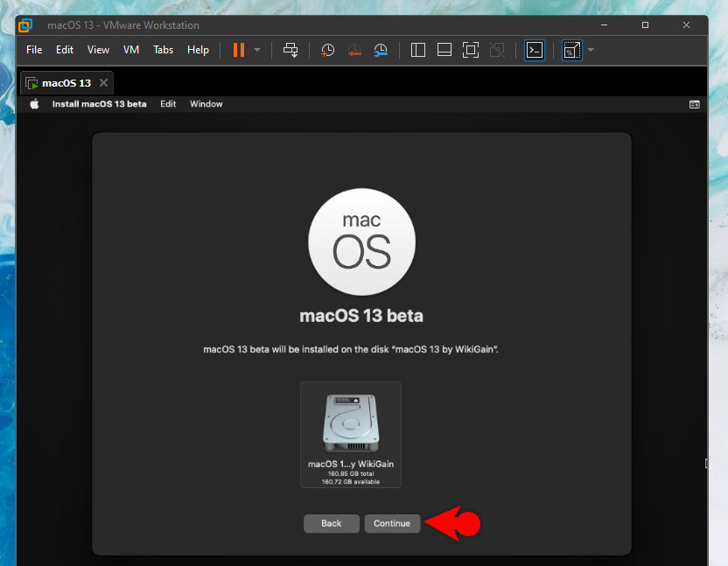Click the "macOS 13 beta" heading
Screen dimensions: 728x566
pos(361,316)
